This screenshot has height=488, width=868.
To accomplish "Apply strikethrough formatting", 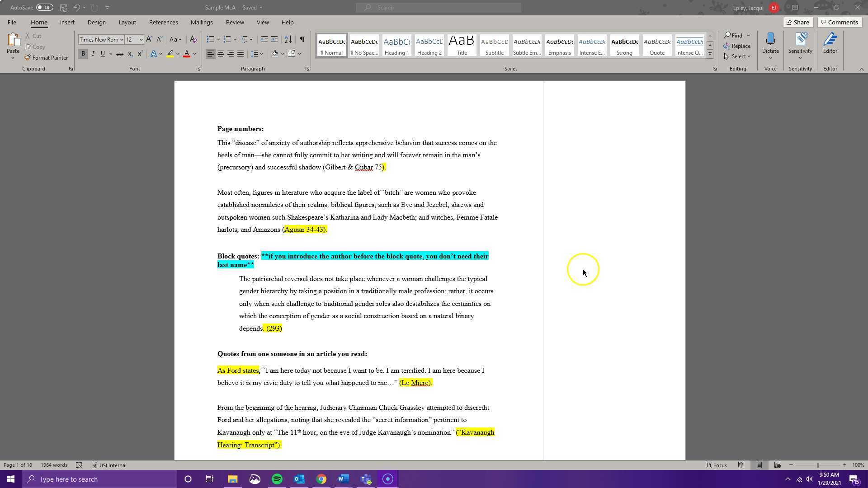I will (119, 54).
